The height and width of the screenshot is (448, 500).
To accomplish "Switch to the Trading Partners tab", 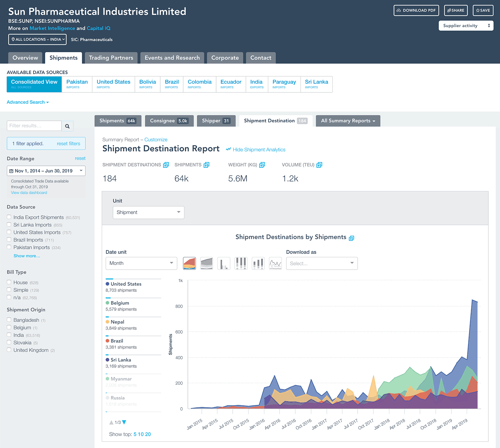I will (x=111, y=58).
